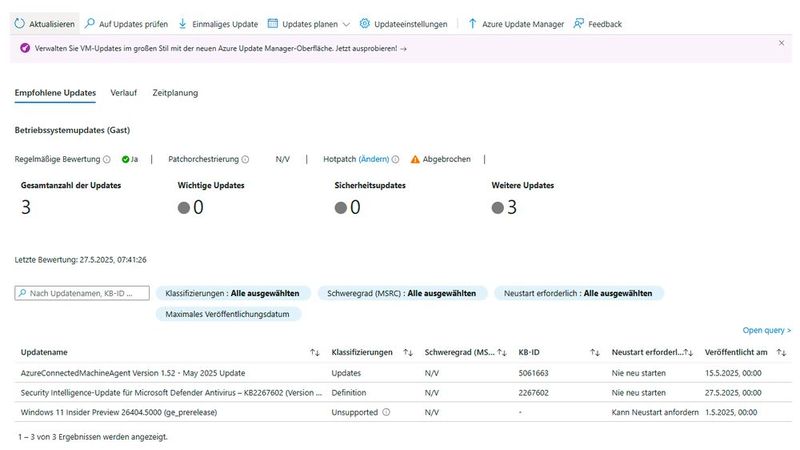The width and height of the screenshot is (800, 450).
Task: Click info icon next to Hotpatch
Action: [395, 159]
